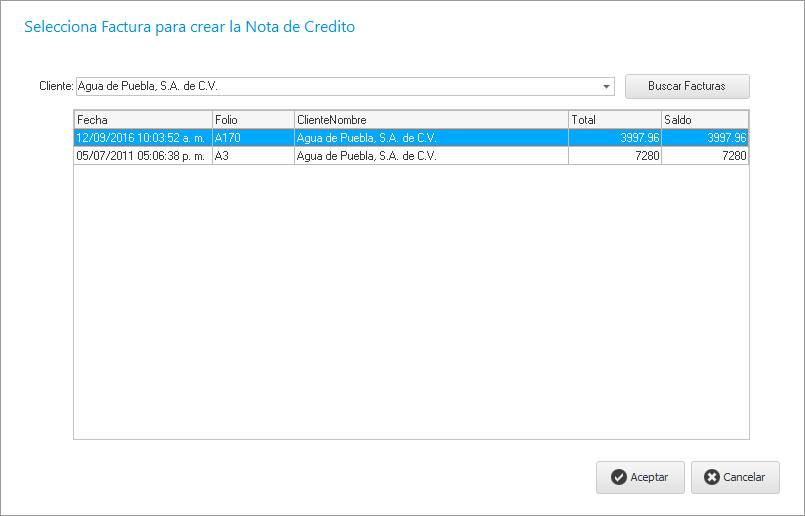The image size is (805, 516).
Task: Click the date 12/09/2016 10:03:52 a. m. cell
Action: coord(142,138)
